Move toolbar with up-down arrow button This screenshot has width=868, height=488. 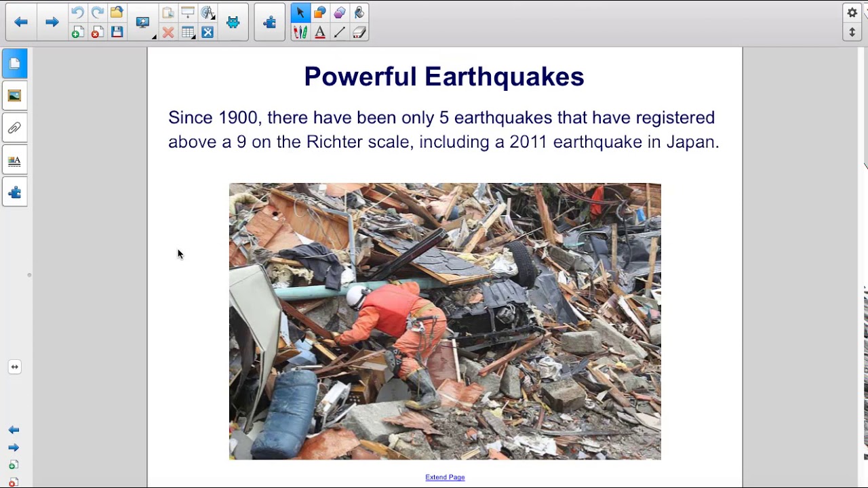pyautogui.click(x=852, y=32)
